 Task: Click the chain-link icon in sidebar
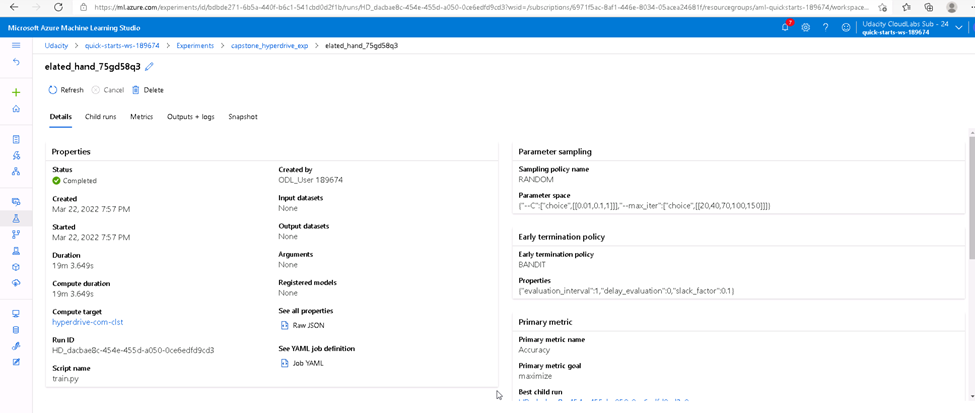point(16,346)
